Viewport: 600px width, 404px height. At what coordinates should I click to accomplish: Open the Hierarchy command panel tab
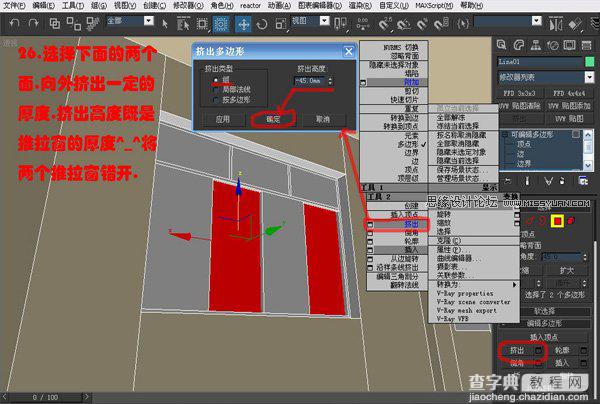pos(536,45)
